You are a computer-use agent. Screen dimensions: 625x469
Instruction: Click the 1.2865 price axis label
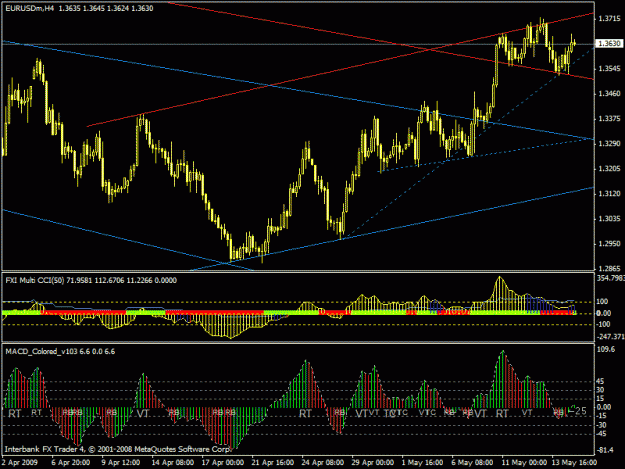(x=609, y=269)
